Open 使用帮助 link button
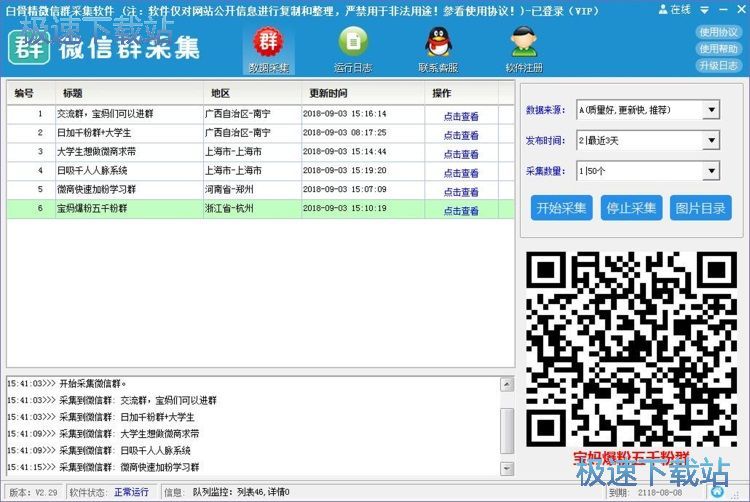 coord(718,49)
